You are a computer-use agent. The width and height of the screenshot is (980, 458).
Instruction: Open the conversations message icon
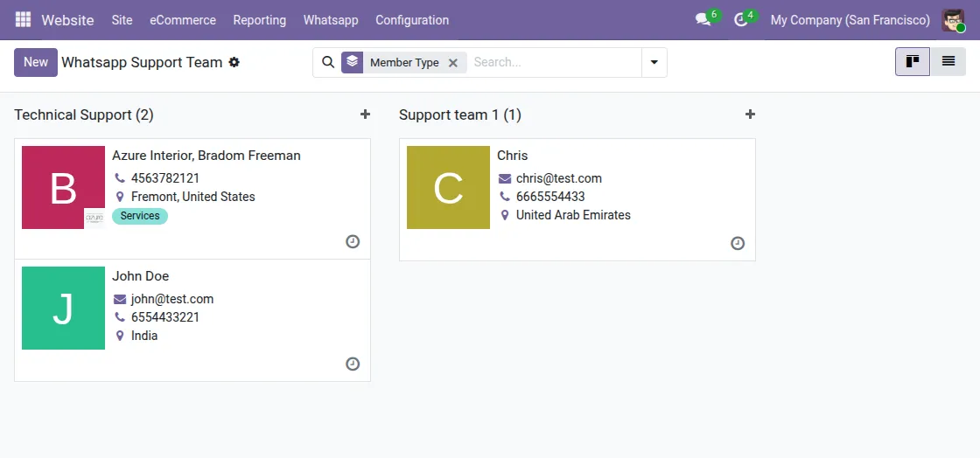click(703, 19)
